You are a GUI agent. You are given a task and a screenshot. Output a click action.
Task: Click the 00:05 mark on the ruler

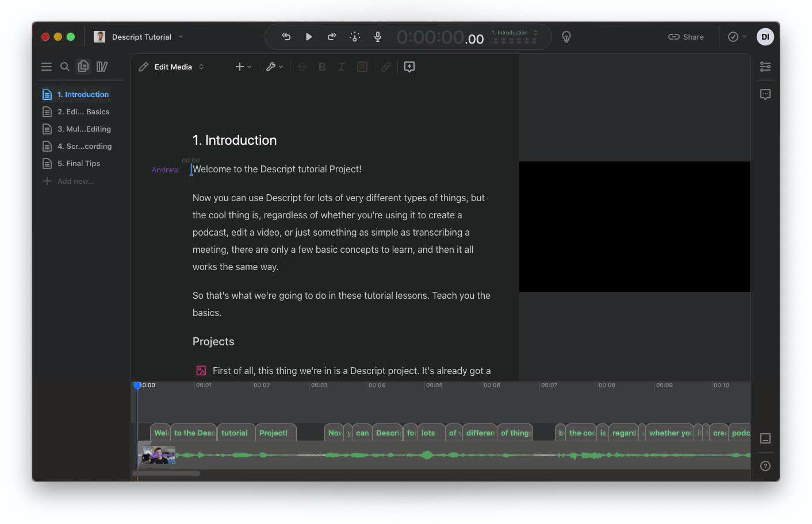(434, 386)
